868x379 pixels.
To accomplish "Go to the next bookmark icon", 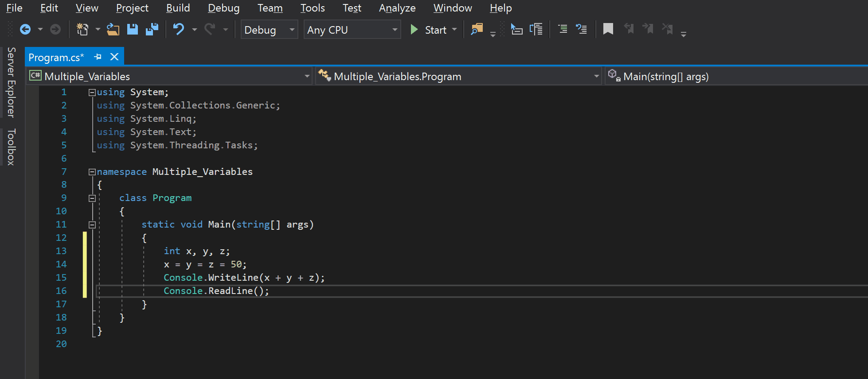I will [x=648, y=30].
